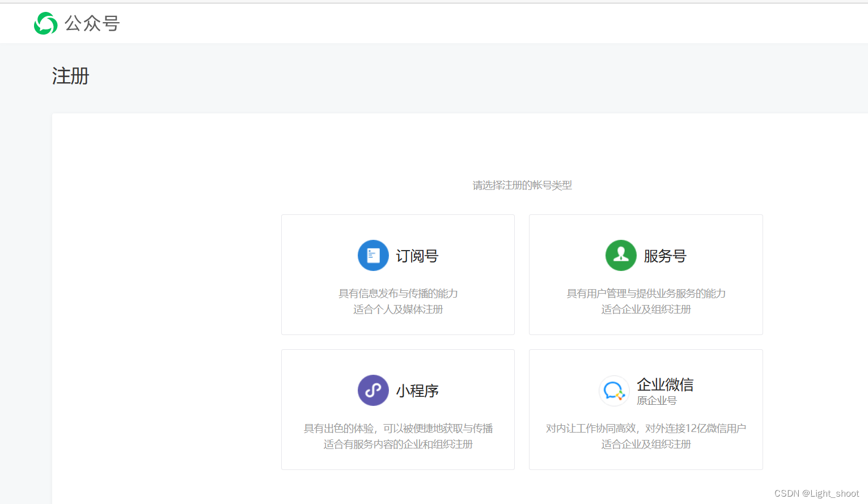Click text 具有出色的体验，可以被便捷地获取与传播
868x504 pixels.
tap(398, 429)
